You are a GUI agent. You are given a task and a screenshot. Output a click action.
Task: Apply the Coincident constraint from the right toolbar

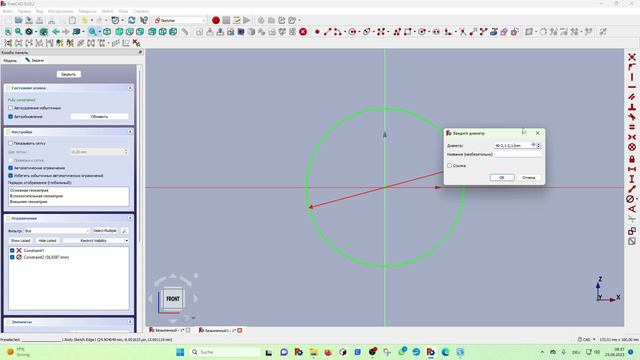coord(632,57)
